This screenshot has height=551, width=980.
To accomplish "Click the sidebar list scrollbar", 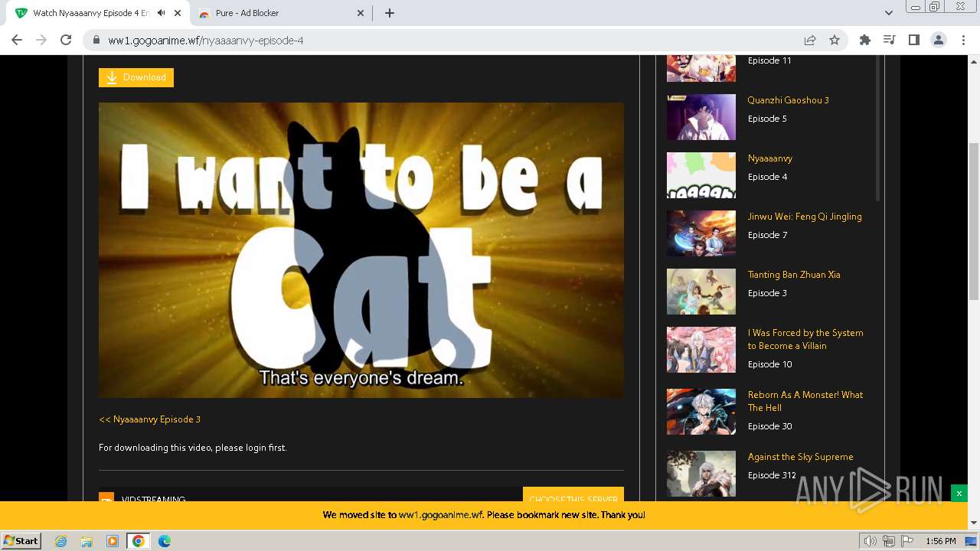I will point(877,129).
